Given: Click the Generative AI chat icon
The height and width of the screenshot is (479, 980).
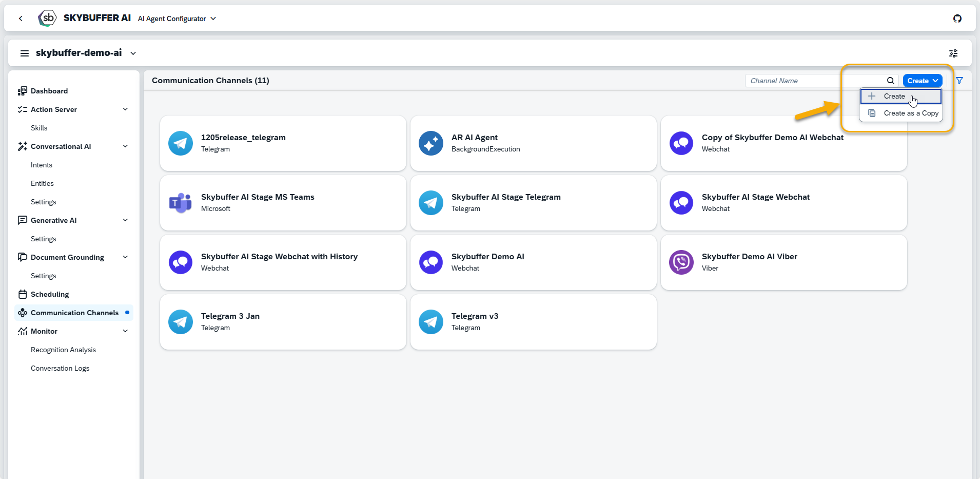Looking at the screenshot, I should [x=22, y=220].
